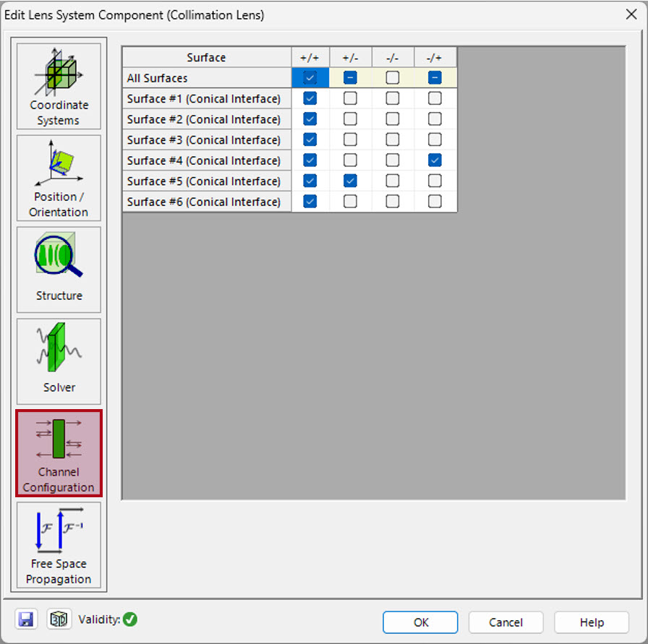
Task: Enable Surface #1 -/- channel
Action: (392, 98)
